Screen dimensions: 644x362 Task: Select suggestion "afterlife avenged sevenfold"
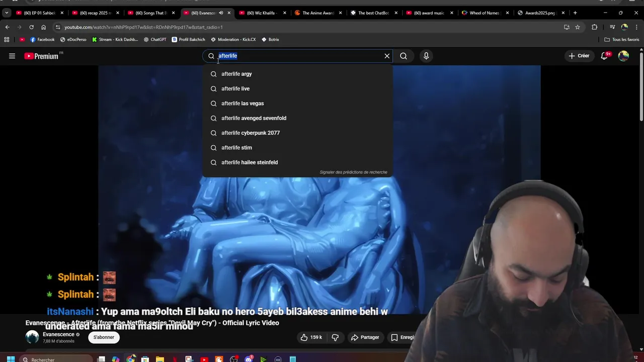[x=297, y=118]
